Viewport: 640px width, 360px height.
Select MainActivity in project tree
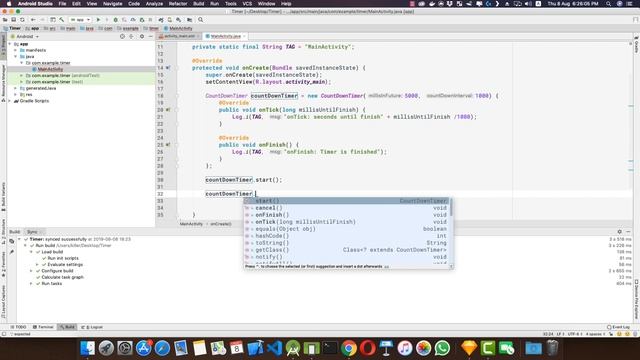[50, 69]
